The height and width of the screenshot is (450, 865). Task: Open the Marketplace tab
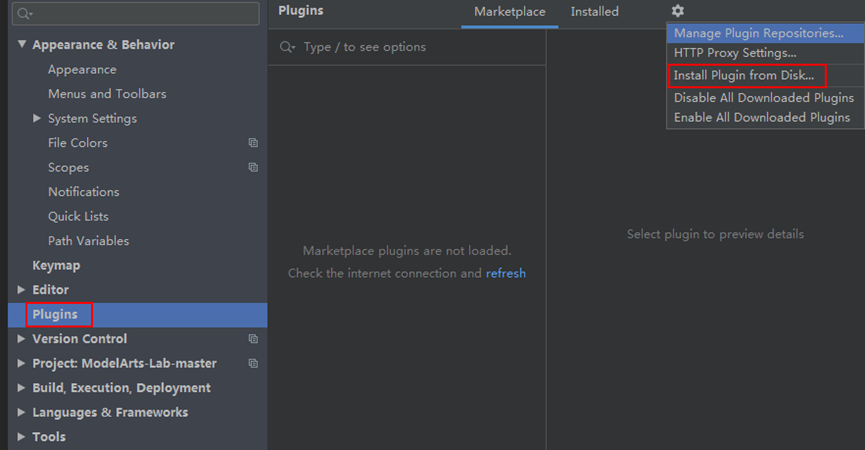[x=510, y=12]
